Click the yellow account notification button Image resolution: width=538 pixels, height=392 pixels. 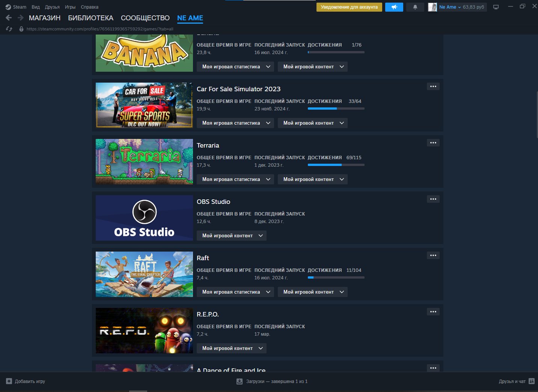pyautogui.click(x=349, y=7)
